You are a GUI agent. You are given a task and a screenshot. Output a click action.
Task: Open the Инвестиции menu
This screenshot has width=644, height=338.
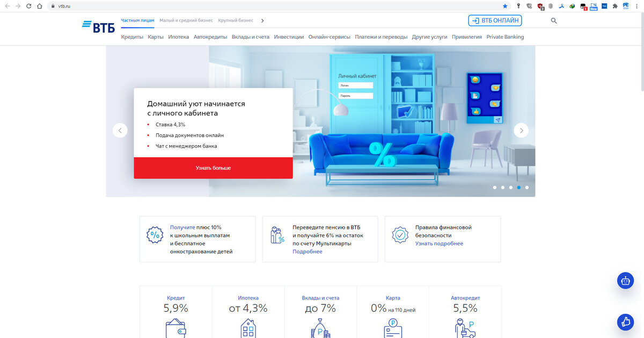point(289,37)
